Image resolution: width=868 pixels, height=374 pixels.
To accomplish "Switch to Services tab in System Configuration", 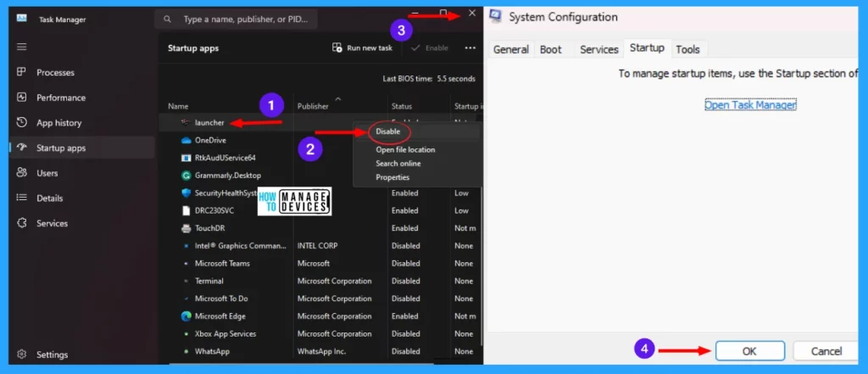I will [599, 49].
